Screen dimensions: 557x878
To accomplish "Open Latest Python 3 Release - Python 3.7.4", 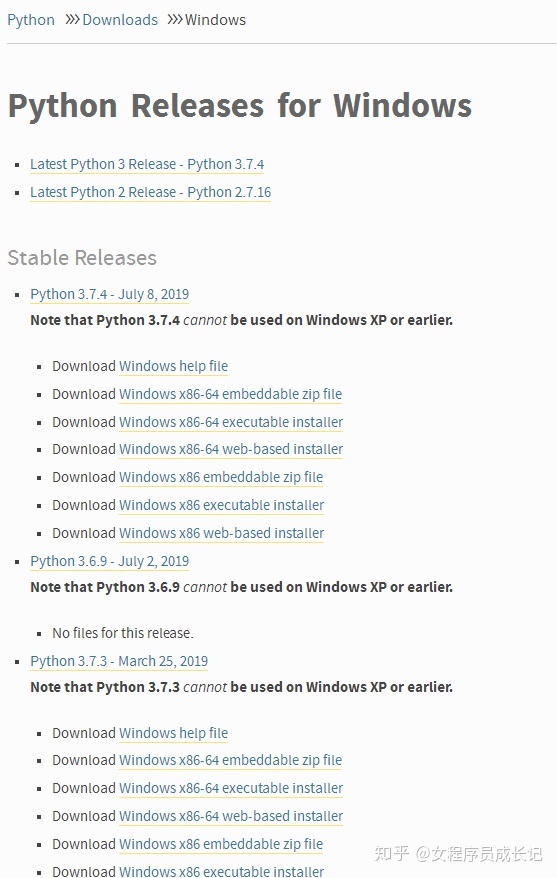I will [147, 164].
